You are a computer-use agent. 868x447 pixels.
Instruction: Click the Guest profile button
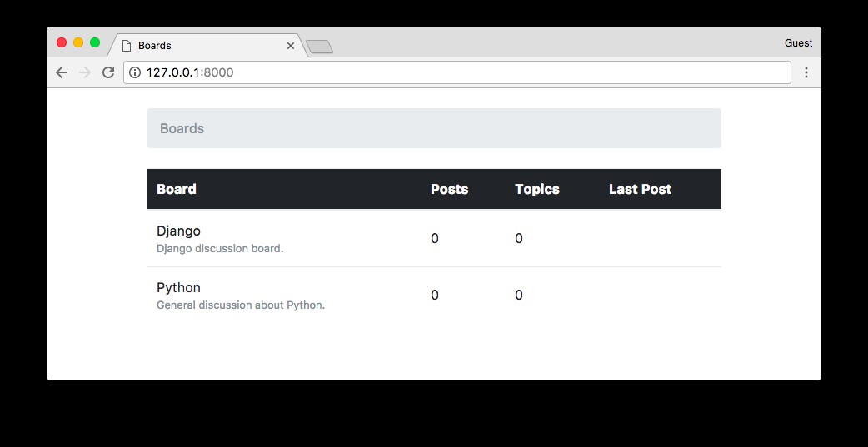coord(798,43)
